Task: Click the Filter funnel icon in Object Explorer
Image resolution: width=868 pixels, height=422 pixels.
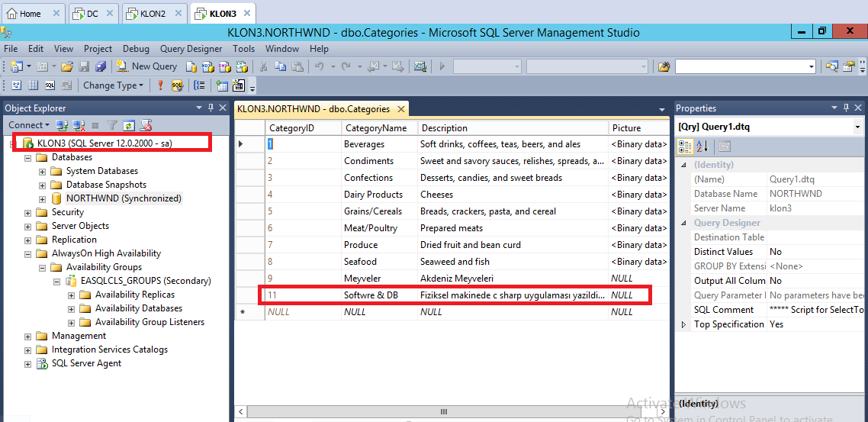Action: [112, 125]
